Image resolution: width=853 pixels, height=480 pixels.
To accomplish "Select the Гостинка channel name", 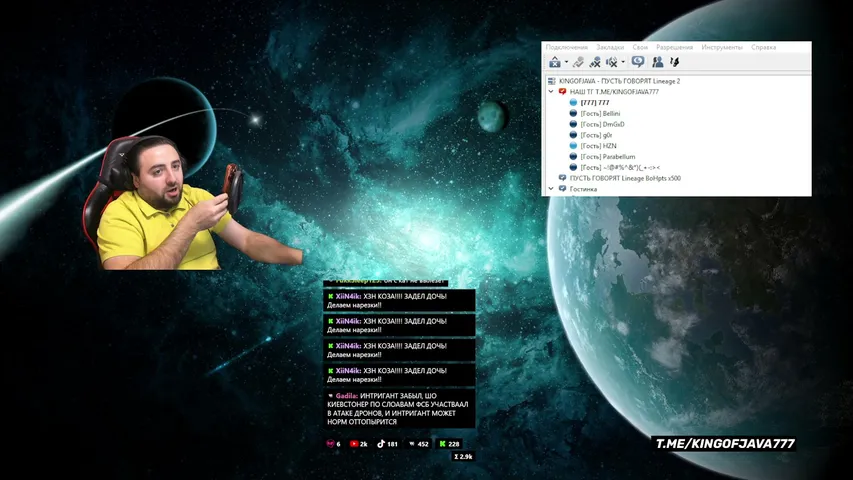I will [583, 189].
